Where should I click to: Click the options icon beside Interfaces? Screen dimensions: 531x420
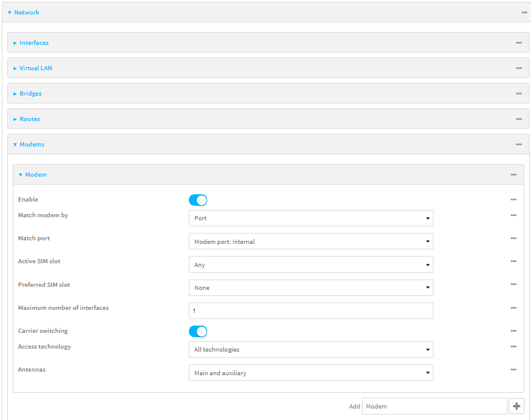pos(518,42)
